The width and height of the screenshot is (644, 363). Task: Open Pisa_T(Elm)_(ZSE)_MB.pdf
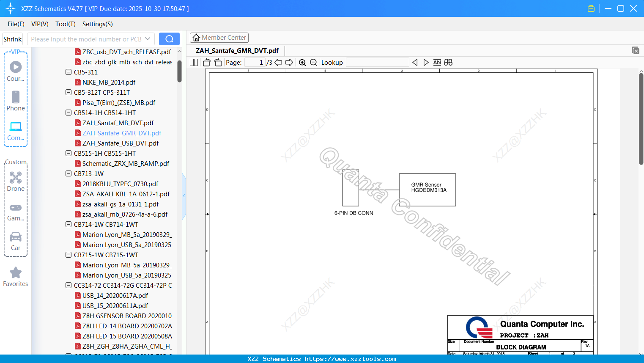119,102
